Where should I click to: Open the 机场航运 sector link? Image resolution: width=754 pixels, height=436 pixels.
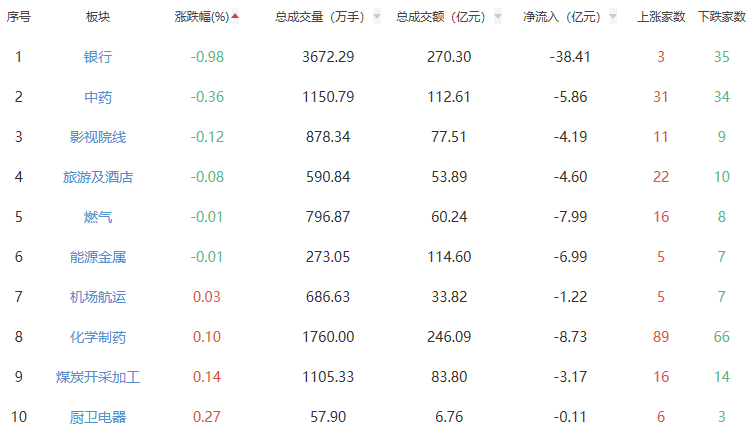(x=98, y=297)
